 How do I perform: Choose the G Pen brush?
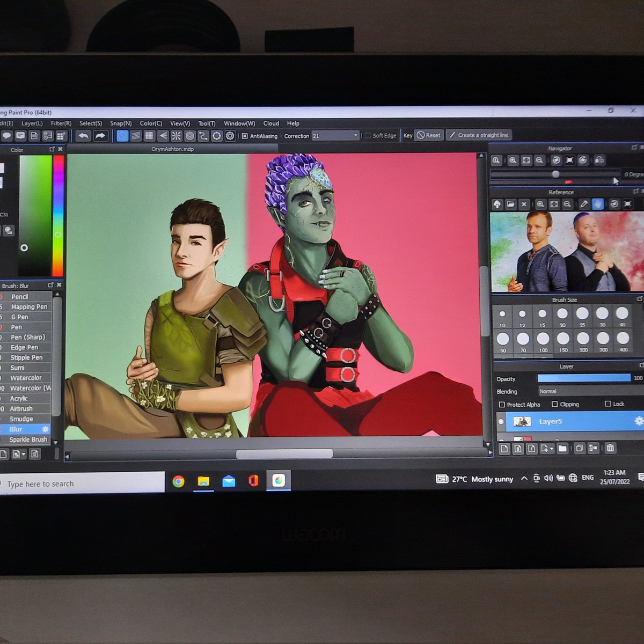click(26, 317)
